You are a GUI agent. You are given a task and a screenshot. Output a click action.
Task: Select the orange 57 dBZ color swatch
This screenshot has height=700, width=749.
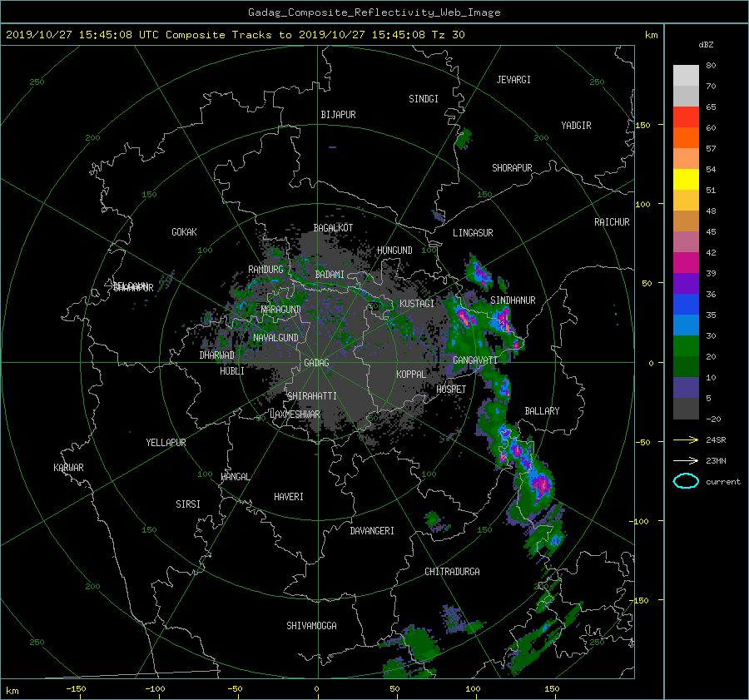pos(686,138)
